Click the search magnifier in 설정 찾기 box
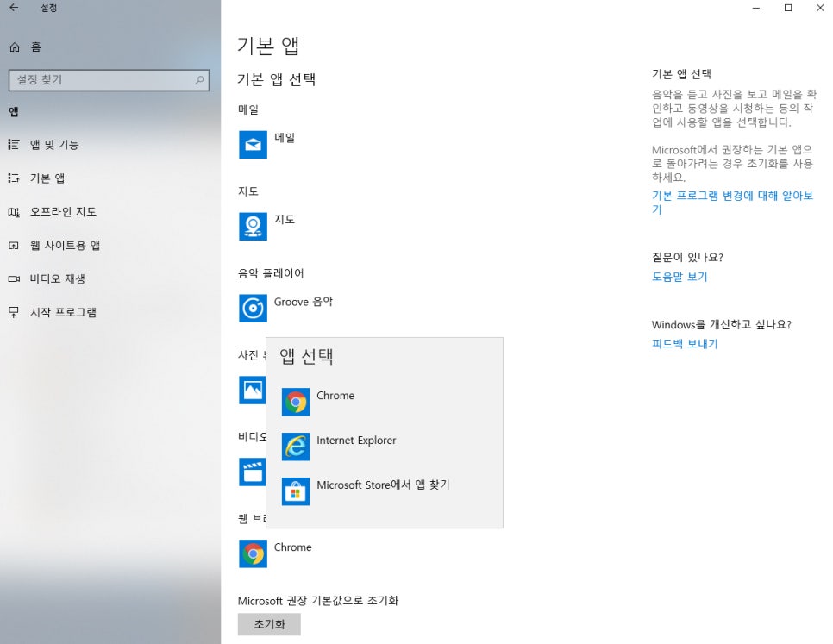The height and width of the screenshot is (644, 833). 199,80
